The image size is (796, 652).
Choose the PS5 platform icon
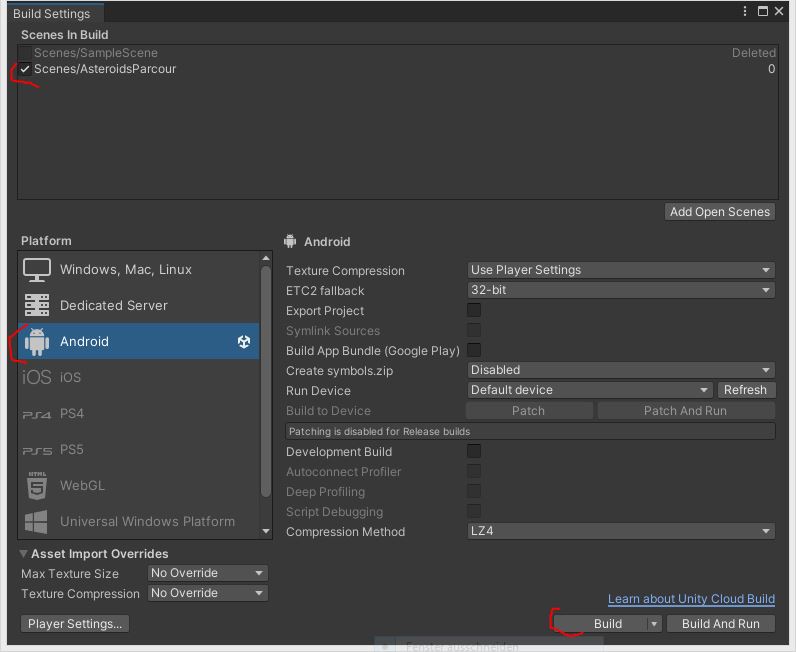tap(37, 450)
